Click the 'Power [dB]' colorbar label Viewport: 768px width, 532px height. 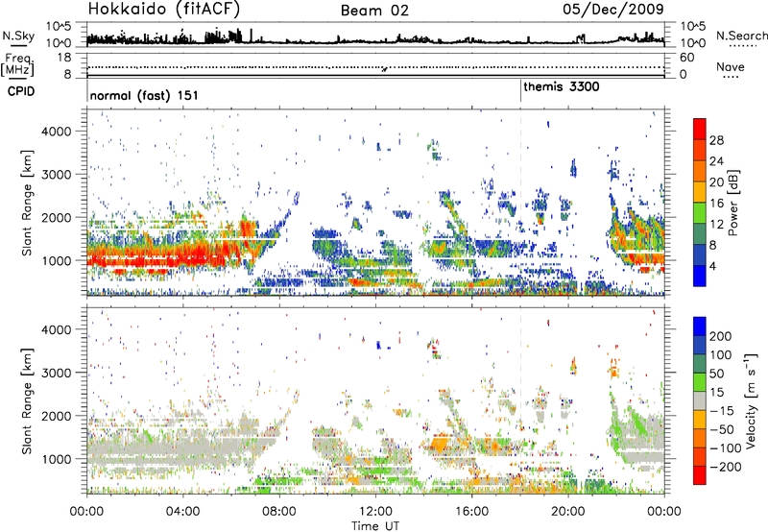coord(733,203)
